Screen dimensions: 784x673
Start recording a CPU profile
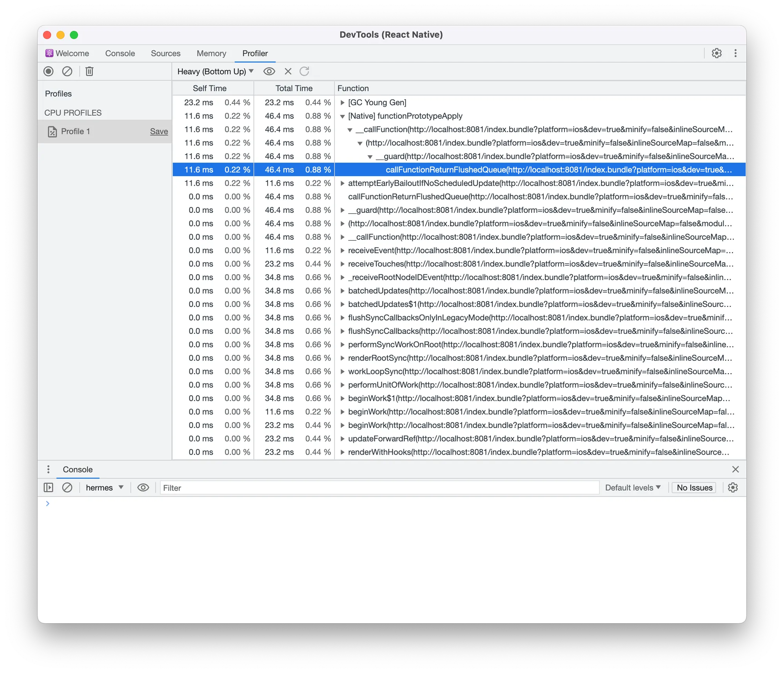[48, 71]
